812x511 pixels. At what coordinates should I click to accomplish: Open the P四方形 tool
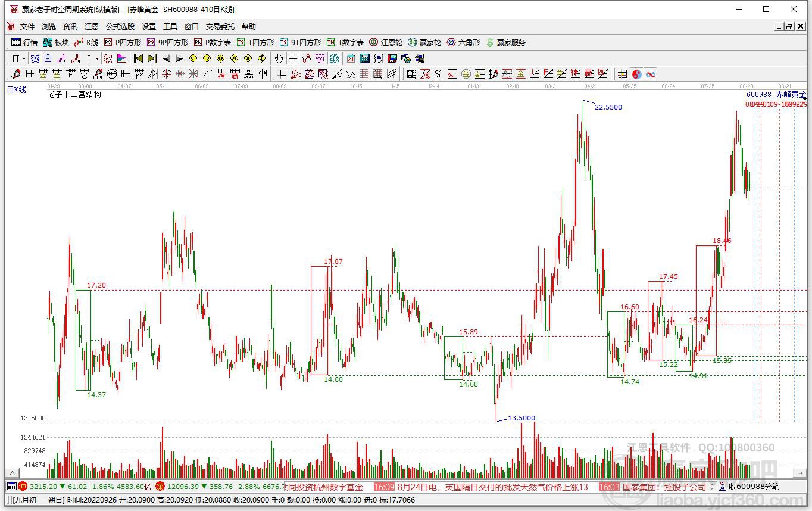pos(123,42)
